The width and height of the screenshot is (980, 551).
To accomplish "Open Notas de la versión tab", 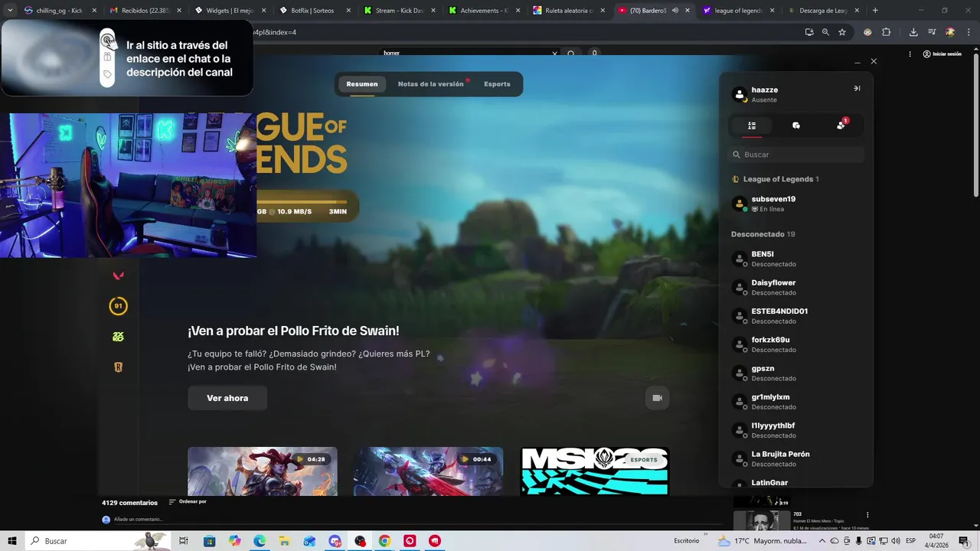I will click(431, 84).
